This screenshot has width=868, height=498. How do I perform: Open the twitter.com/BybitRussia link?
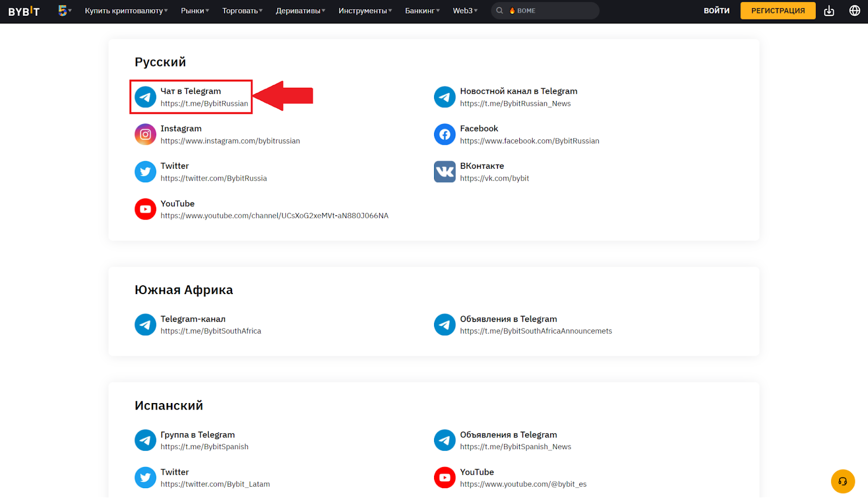click(x=214, y=178)
